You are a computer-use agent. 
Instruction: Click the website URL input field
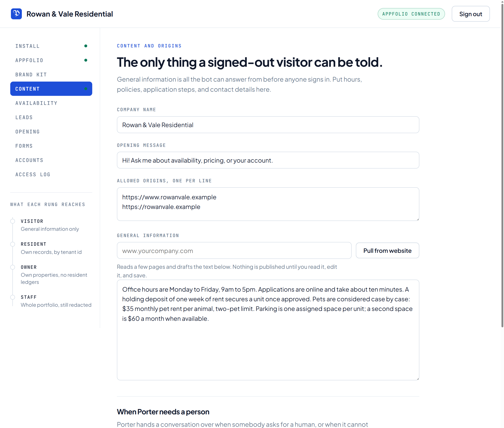click(234, 250)
